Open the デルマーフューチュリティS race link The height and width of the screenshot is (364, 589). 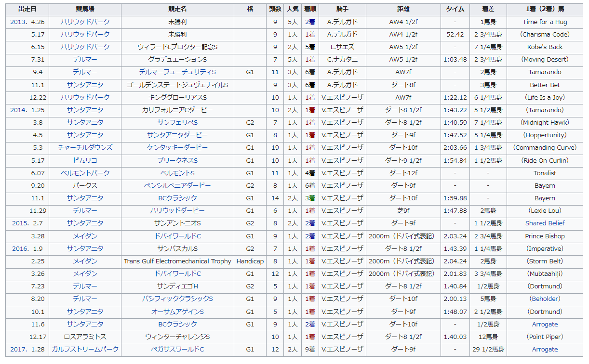(x=177, y=72)
